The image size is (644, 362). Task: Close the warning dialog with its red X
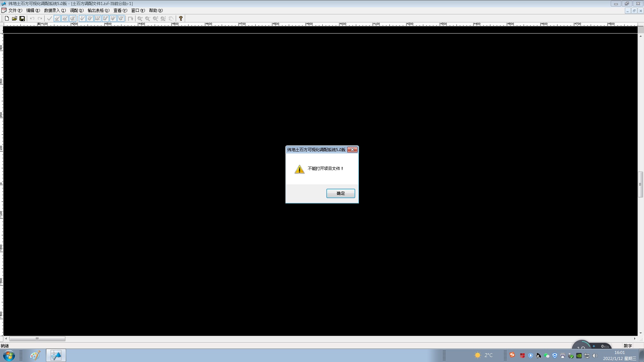pos(352,150)
